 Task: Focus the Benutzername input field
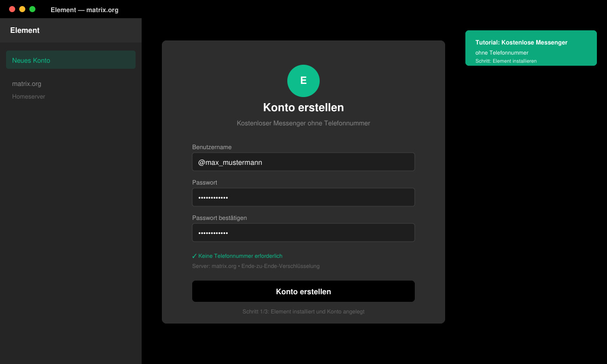(303, 162)
